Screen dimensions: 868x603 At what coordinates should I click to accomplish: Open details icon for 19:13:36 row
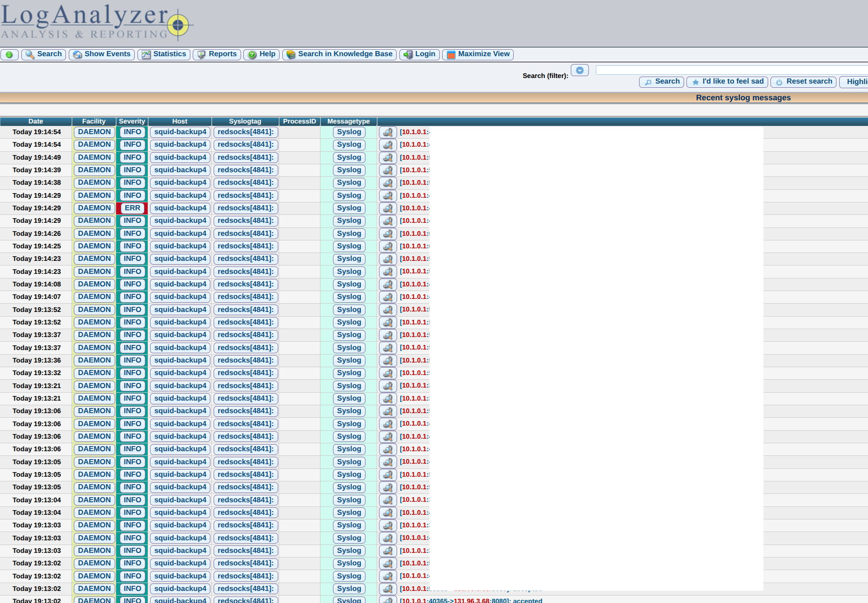[x=388, y=361]
